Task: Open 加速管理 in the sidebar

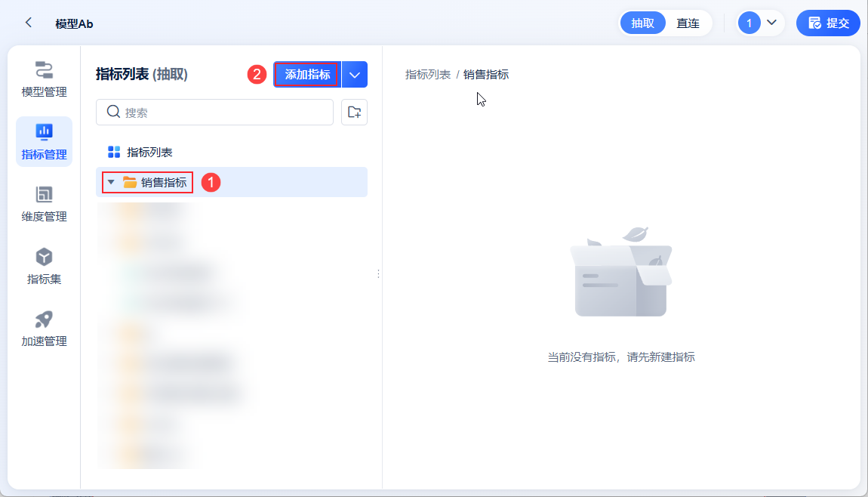Action: coord(44,329)
